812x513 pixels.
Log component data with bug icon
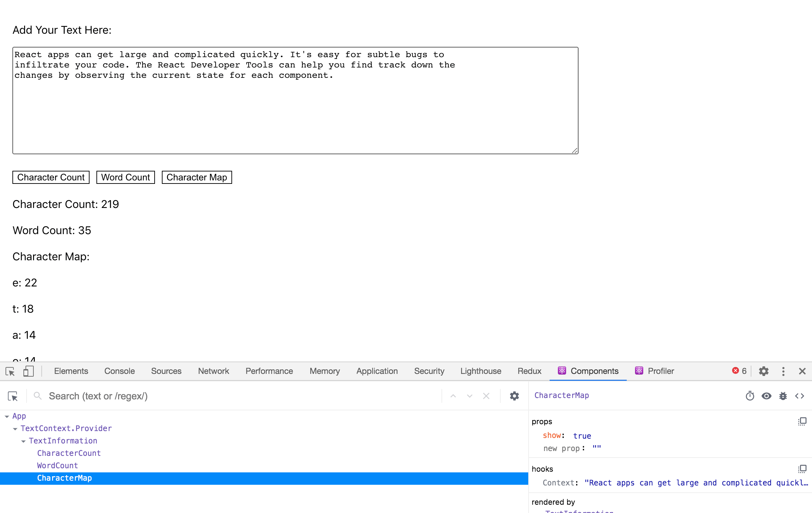(x=783, y=396)
